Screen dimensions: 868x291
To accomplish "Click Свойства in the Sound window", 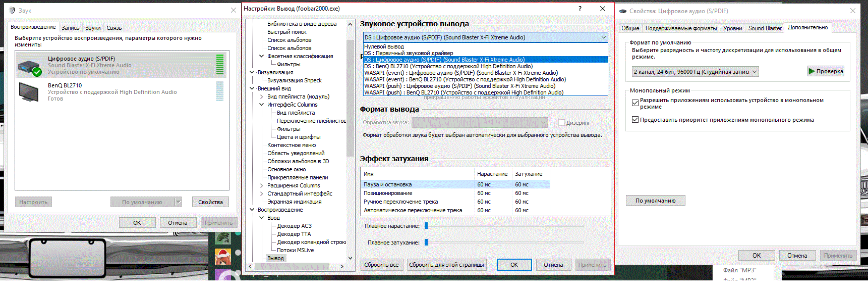I will [x=210, y=202].
